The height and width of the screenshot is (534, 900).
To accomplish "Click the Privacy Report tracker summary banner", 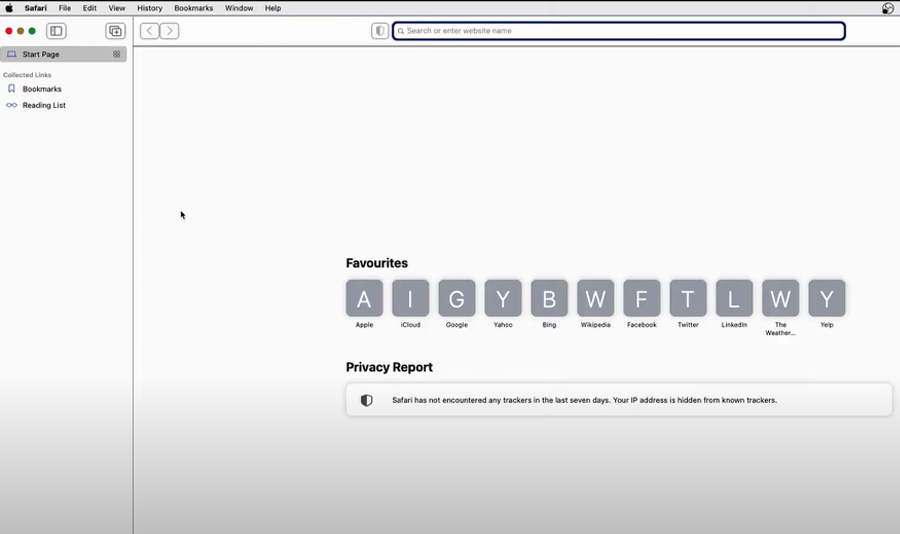I will click(618, 400).
